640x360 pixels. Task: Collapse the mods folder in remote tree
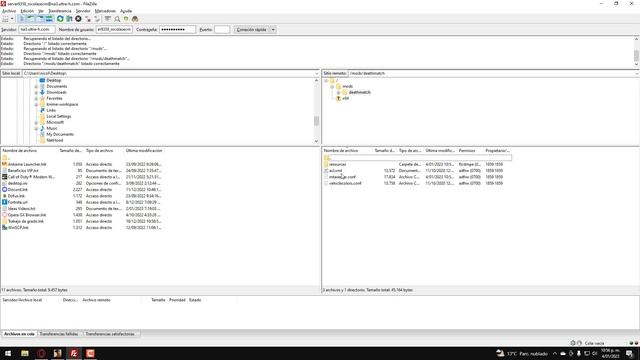332,87
